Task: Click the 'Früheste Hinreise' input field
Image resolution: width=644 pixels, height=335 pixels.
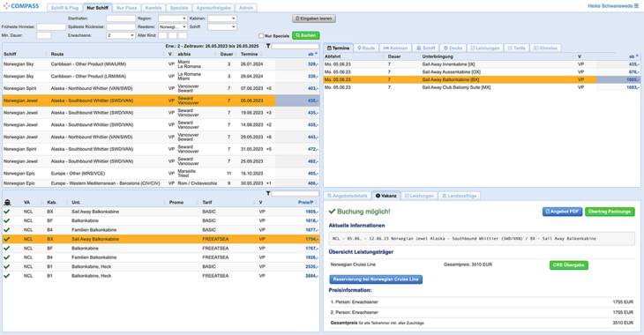Action: click(x=51, y=26)
